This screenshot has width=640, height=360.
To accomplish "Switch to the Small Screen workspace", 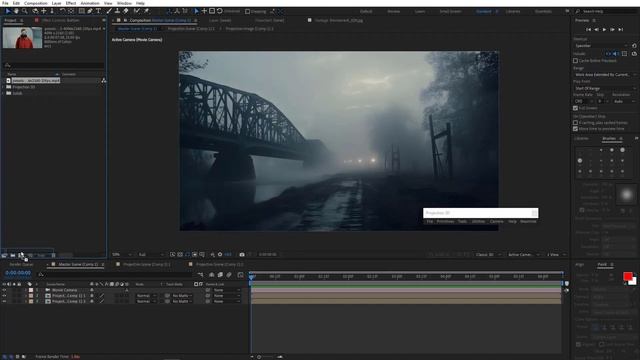I will point(450,11).
